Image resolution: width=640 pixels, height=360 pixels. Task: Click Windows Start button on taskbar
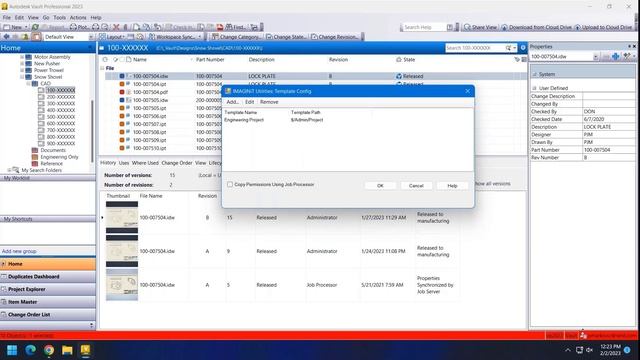[x=12, y=350]
